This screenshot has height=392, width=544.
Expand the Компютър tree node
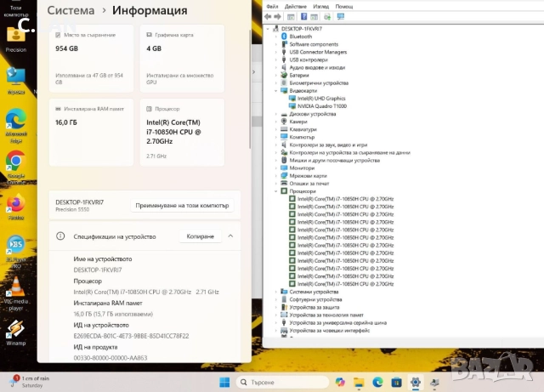pyautogui.click(x=276, y=137)
